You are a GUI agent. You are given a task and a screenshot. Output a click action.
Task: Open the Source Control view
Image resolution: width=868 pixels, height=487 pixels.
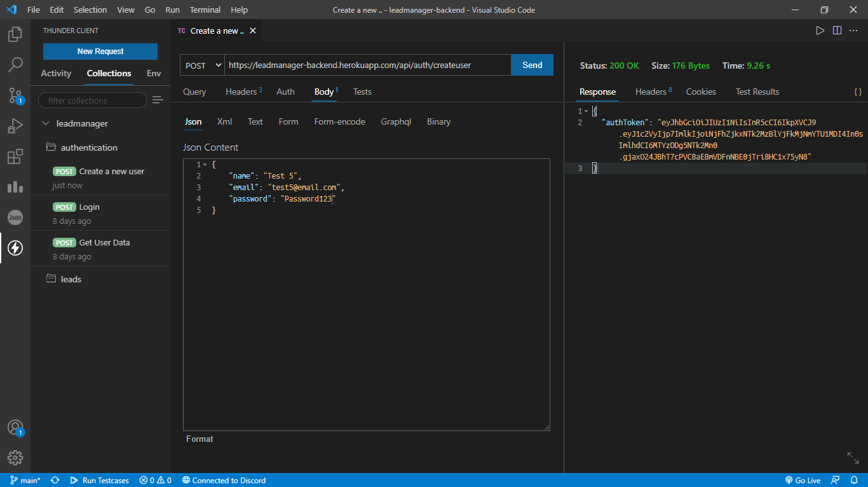pyautogui.click(x=15, y=95)
